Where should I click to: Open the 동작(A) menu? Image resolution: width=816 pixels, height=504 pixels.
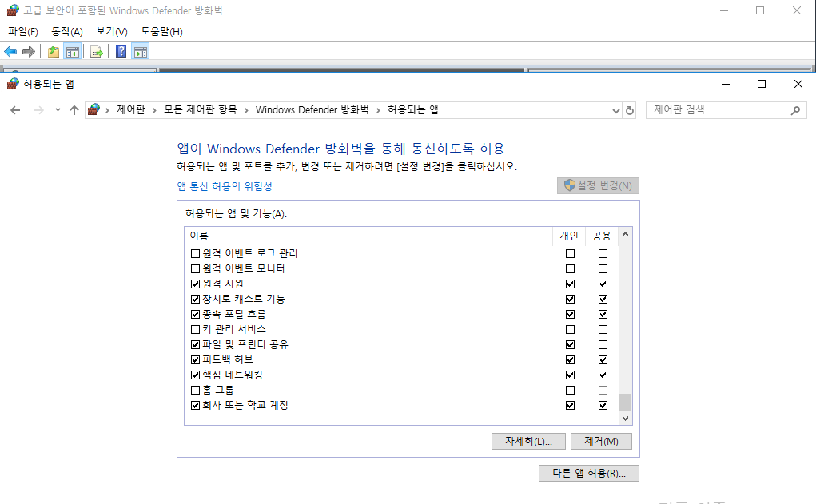pyautogui.click(x=66, y=32)
